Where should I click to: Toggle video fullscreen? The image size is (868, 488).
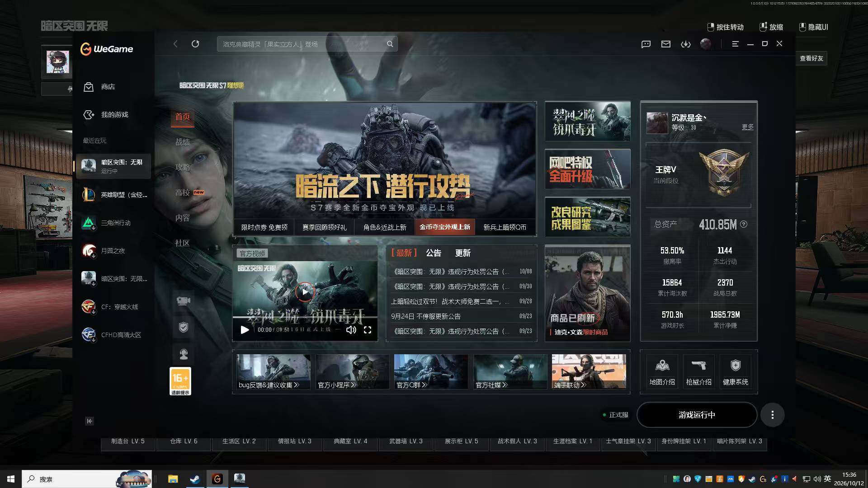click(368, 330)
